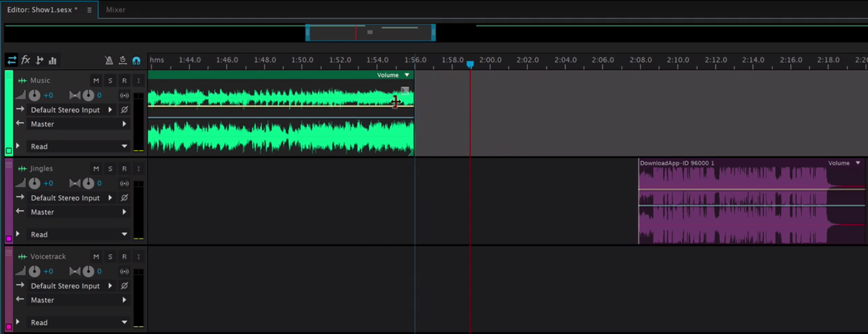Toggle input monitor on Voicetrack
Image resolution: width=868 pixels, height=334 pixels.
pos(138,256)
